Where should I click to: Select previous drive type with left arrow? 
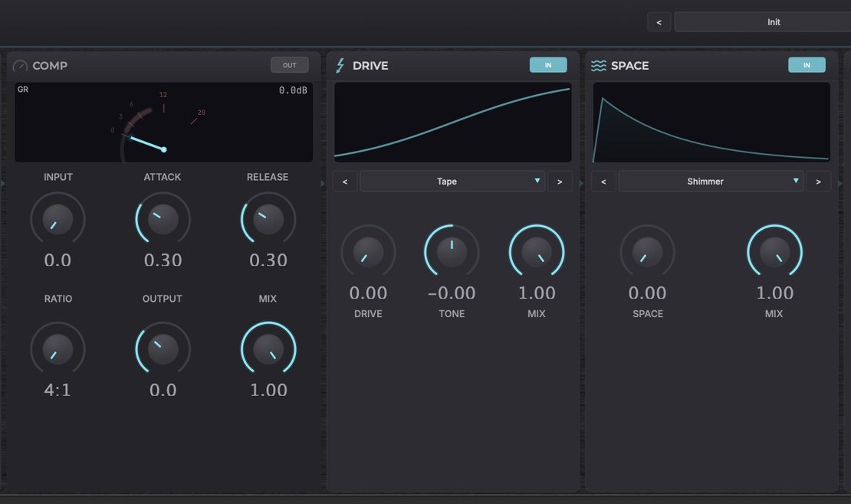[345, 182]
